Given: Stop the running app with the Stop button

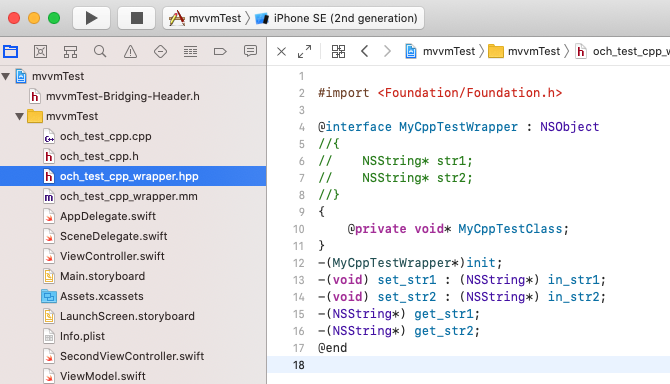Looking at the screenshot, I should click(x=136, y=18).
